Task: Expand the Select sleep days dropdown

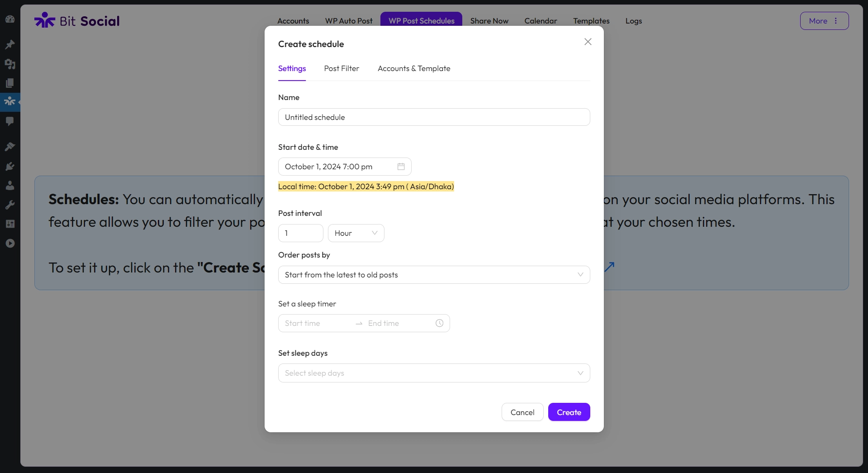Action: (434, 373)
